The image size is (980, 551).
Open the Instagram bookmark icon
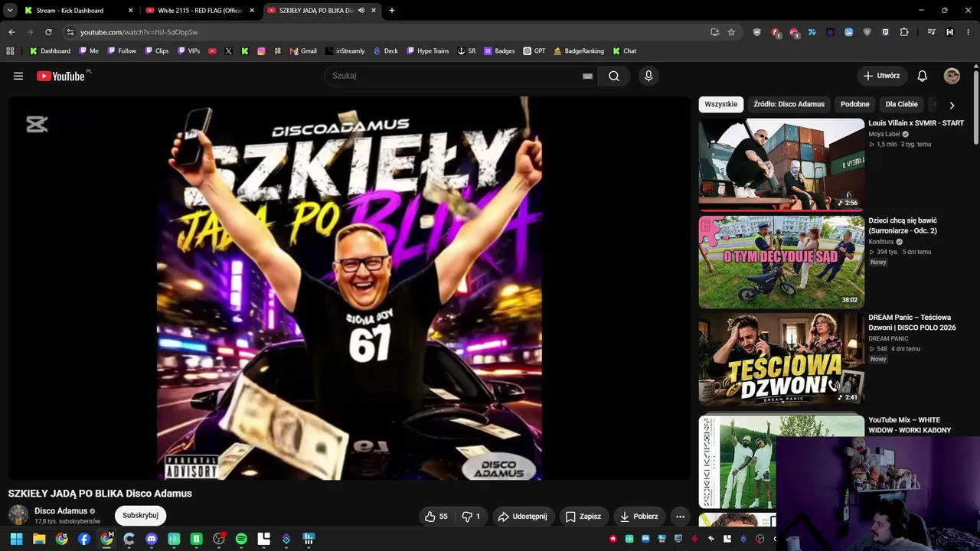pyautogui.click(x=261, y=51)
